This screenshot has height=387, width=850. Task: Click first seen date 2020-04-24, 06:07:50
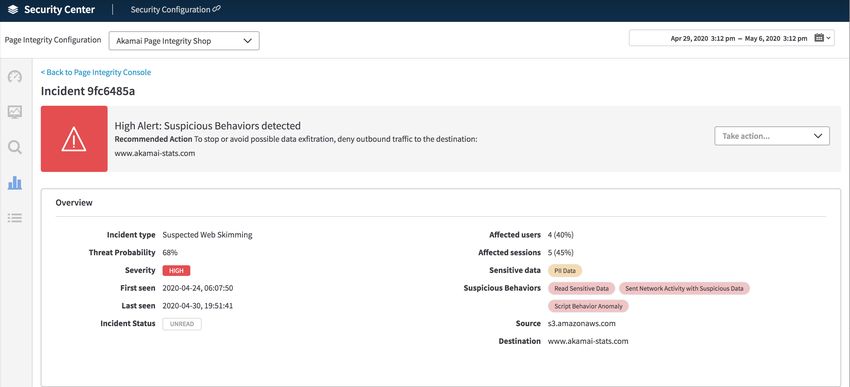(198, 288)
